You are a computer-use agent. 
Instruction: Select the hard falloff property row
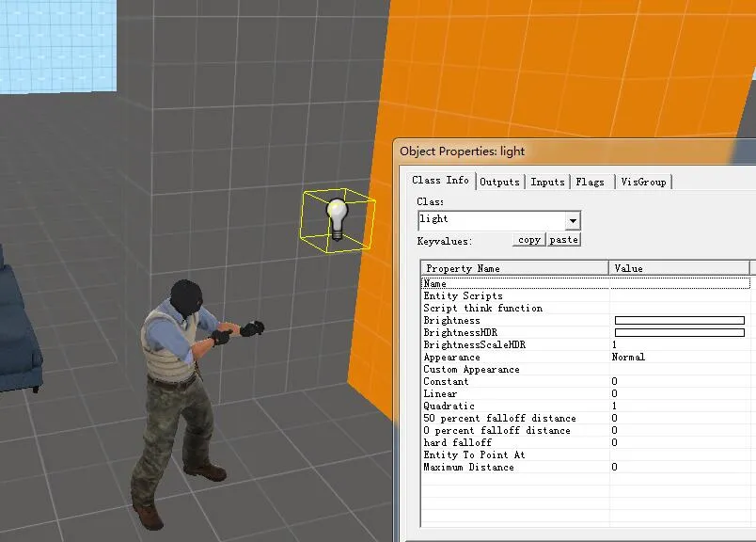(586, 442)
